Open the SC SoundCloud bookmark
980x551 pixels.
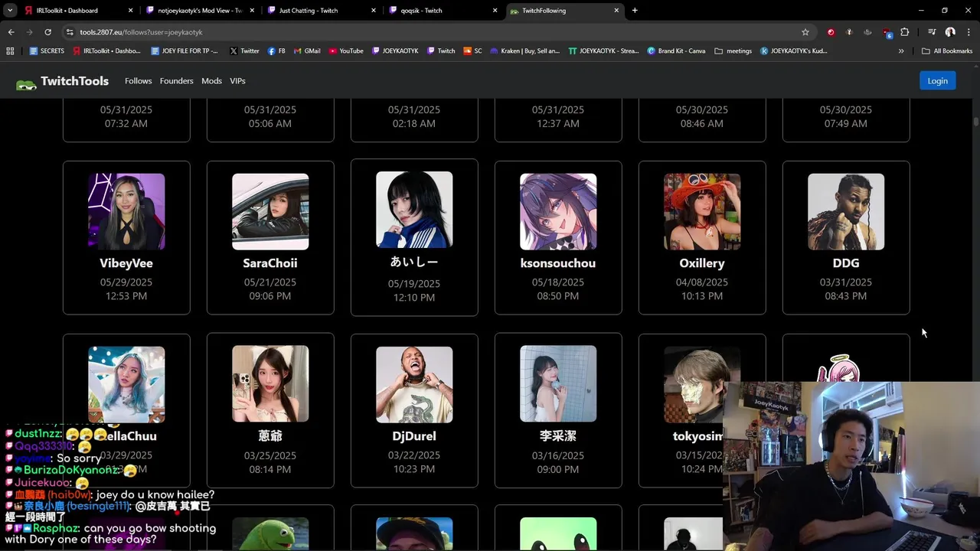coord(472,51)
